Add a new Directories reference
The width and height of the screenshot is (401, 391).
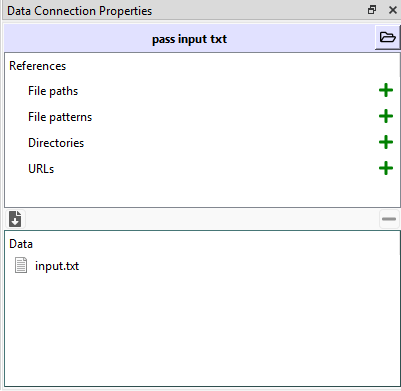[386, 142]
